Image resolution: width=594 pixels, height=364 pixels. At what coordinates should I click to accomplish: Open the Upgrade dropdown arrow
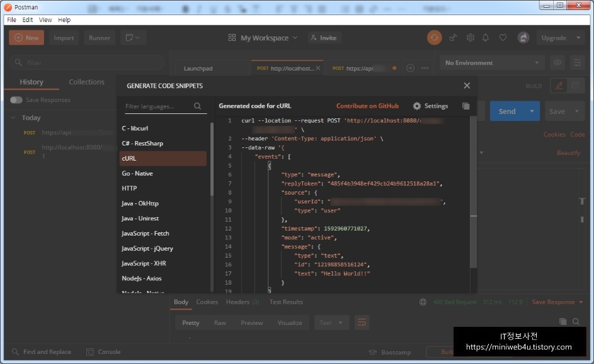578,38
